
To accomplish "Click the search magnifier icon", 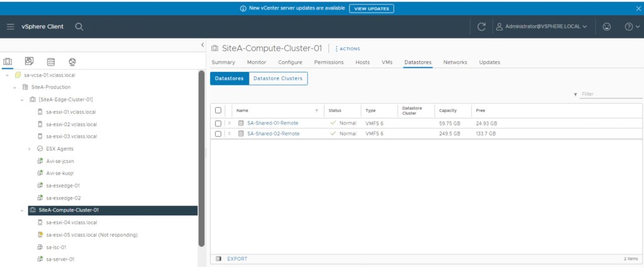I will pos(79,26).
